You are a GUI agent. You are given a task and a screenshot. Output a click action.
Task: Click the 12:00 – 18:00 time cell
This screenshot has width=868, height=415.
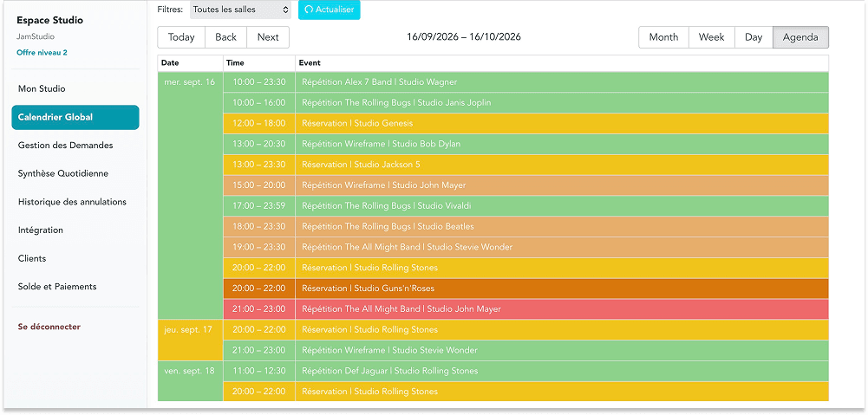(x=259, y=123)
